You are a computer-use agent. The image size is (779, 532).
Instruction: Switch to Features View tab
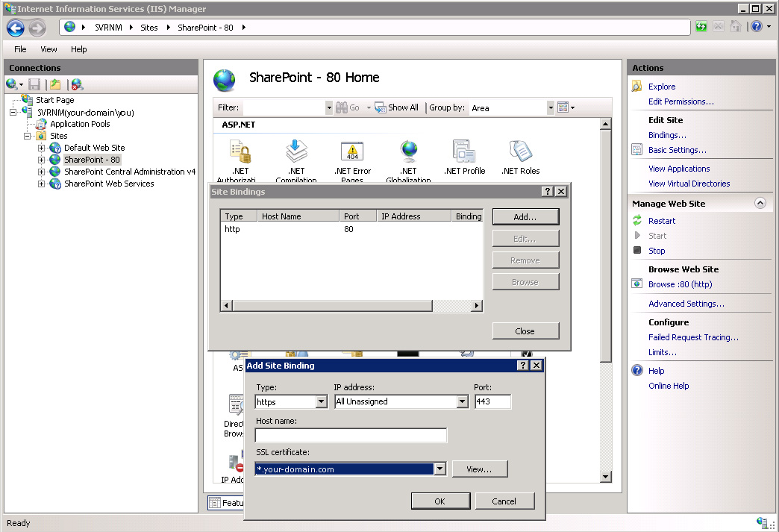click(227, 503)
